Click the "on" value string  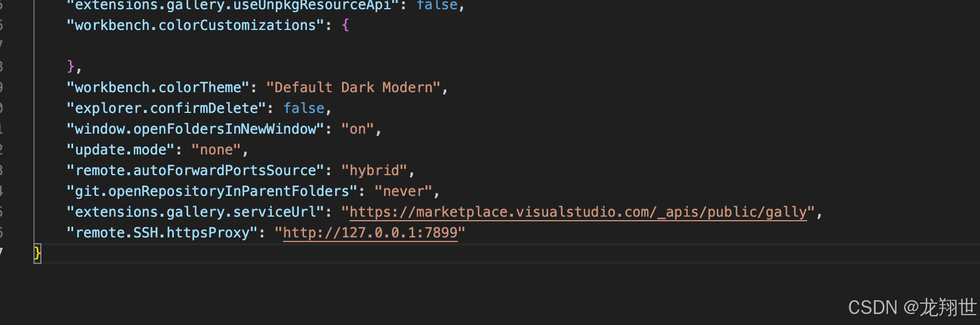pyautogui.click(x=358, y=129)
